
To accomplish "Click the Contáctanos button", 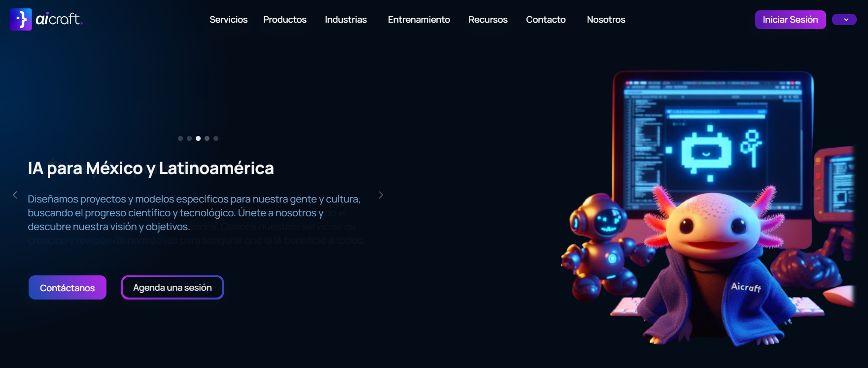I will coord(68,288).
